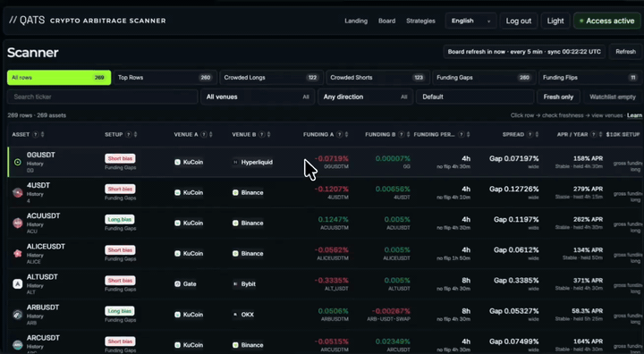Select the Crowded Shorts tab
644x354 pixels.
pos(377,78)
